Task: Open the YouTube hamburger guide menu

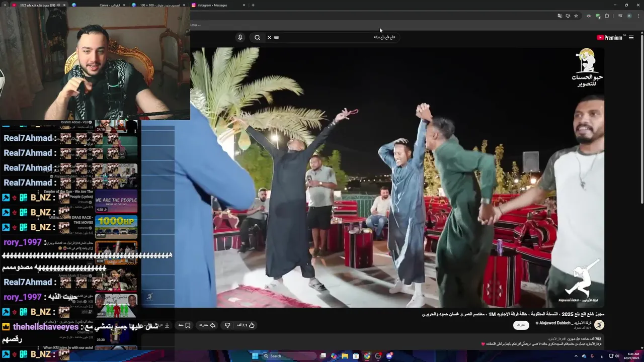Action: click(x=631, y=38)
